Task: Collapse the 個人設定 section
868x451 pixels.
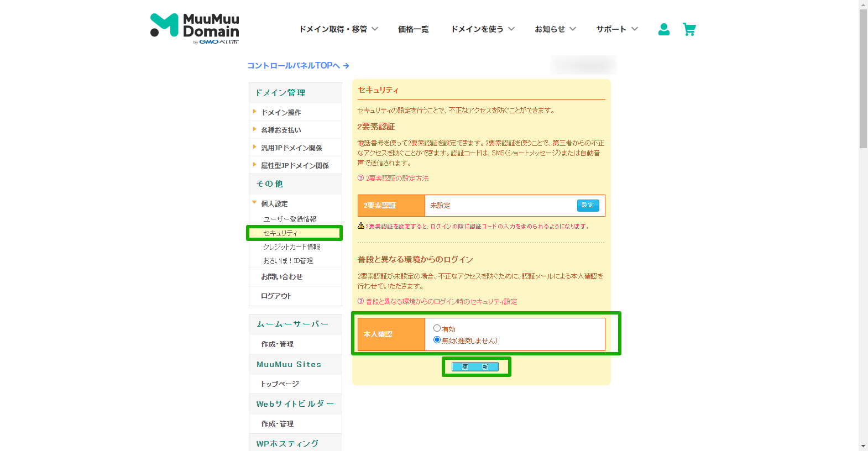Action: click(x=274, y=203)
